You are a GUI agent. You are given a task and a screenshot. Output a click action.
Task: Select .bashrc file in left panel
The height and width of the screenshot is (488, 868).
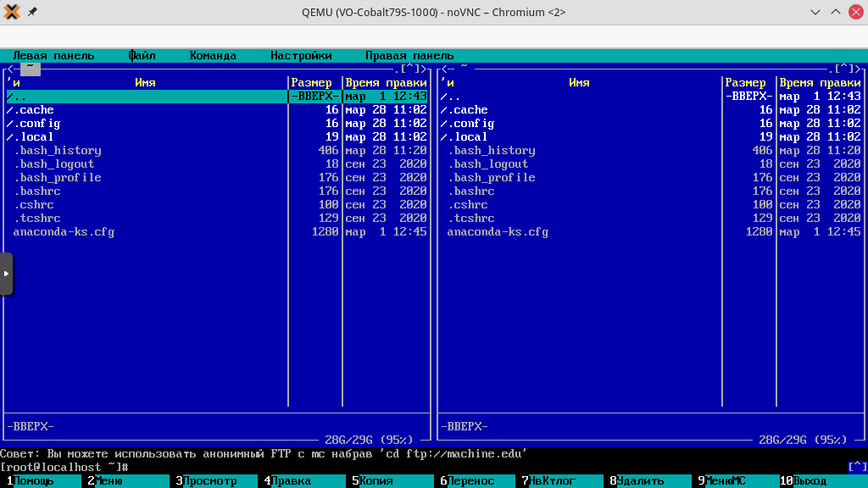point(217,191)
